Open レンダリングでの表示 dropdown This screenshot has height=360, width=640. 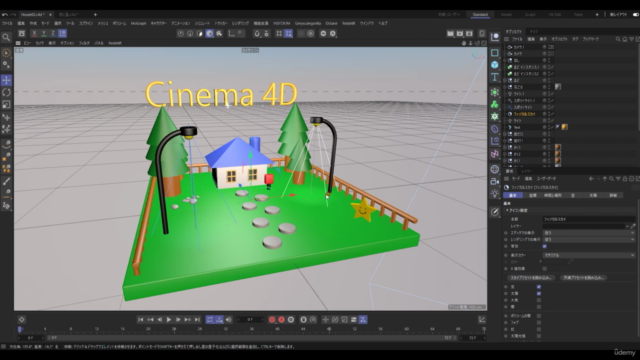589,240
